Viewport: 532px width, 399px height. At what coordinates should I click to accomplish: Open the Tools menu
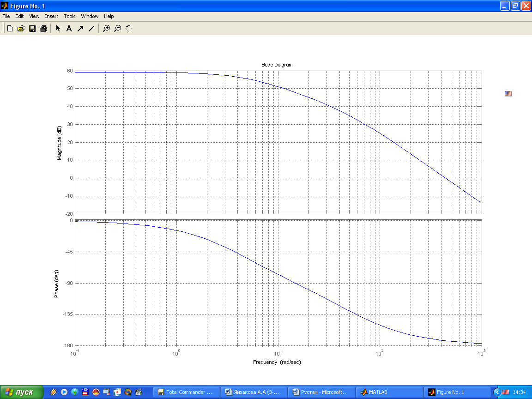pos(70,16)
